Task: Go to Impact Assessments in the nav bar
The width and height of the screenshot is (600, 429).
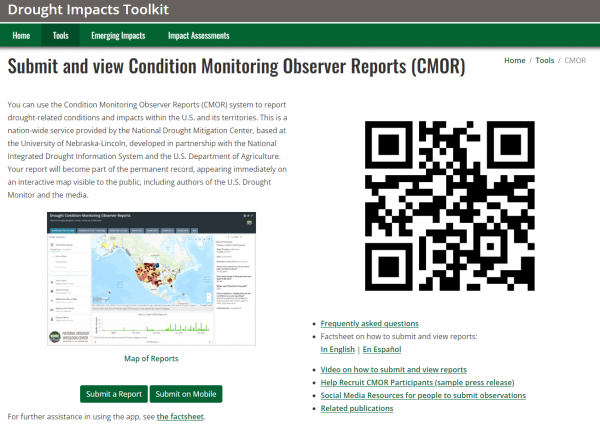Action: coord(199,36)
